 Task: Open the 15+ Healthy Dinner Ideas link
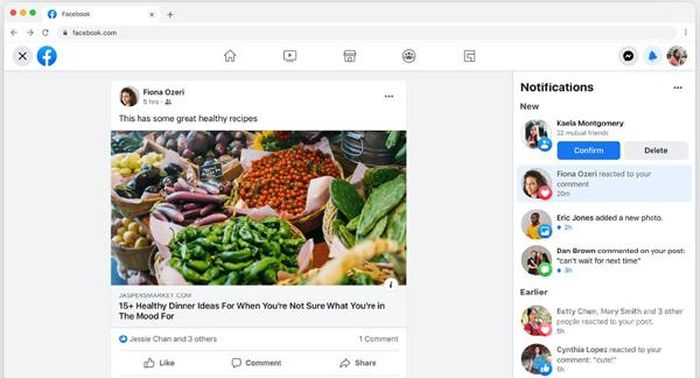[x=252, y=311]
